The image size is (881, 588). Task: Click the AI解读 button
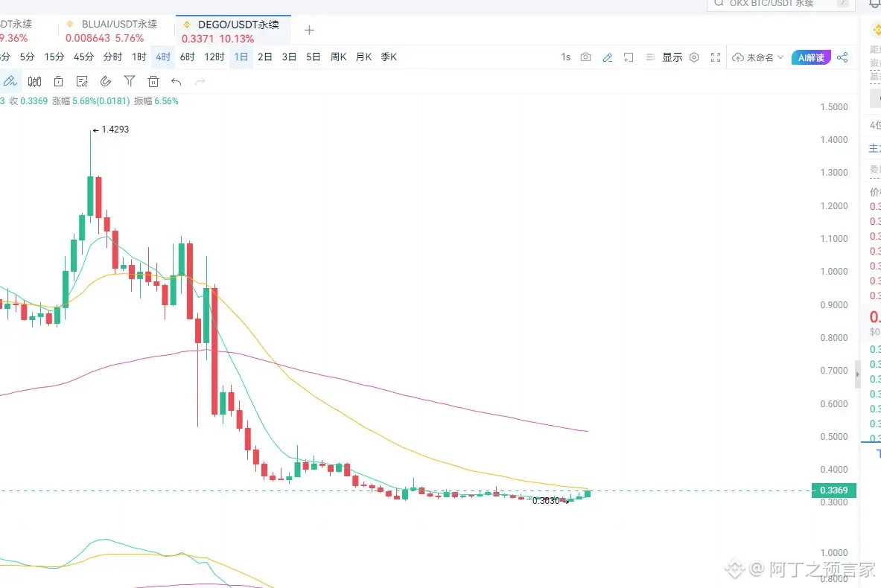811,57
